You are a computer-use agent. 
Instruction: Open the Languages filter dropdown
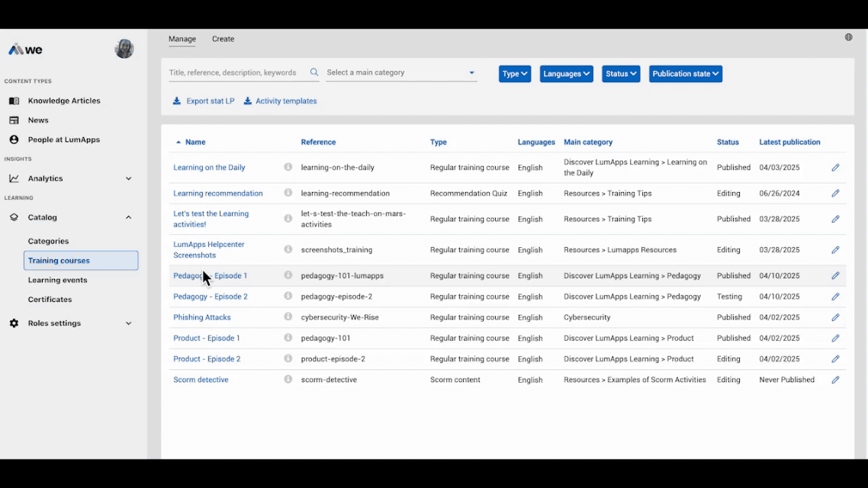(x=566, y=74)
